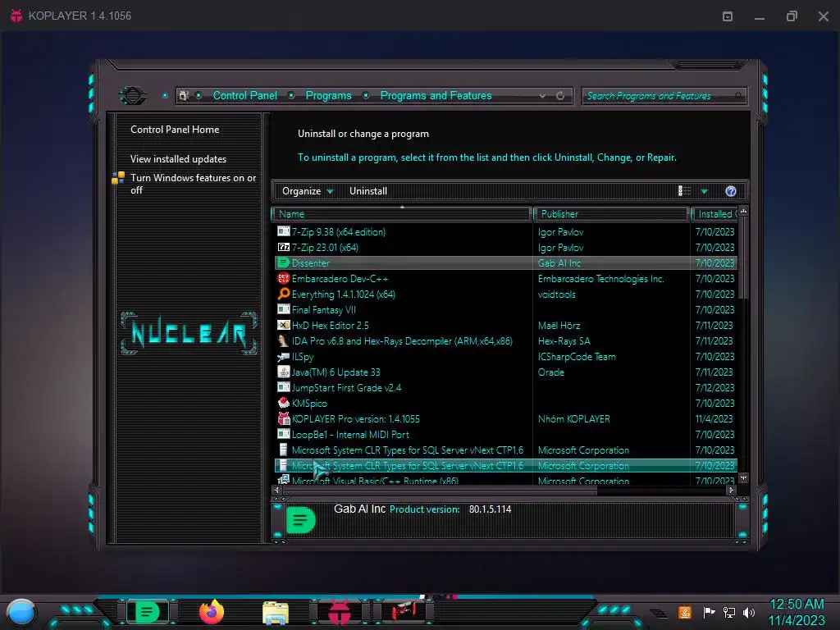The width and height of the screenshot is (840, 630).
Task: Click the LoopBe1 program icon
Action: coord(283,434)
